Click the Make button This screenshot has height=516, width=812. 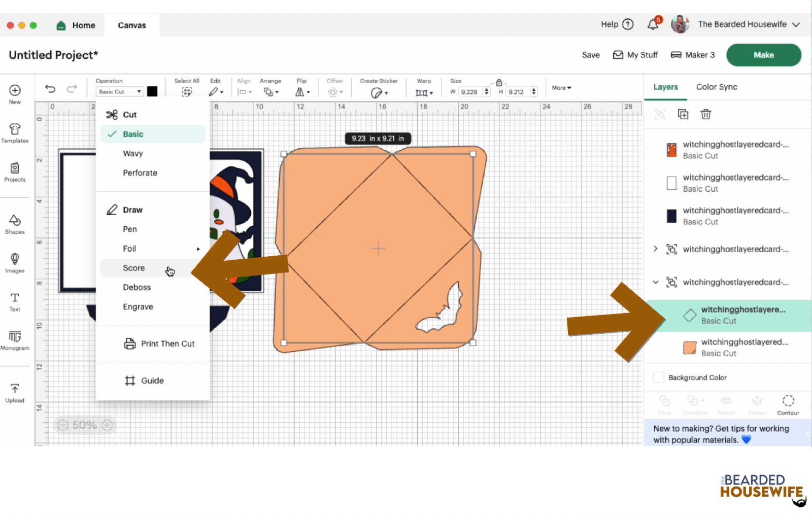click(x=763, y=55)
